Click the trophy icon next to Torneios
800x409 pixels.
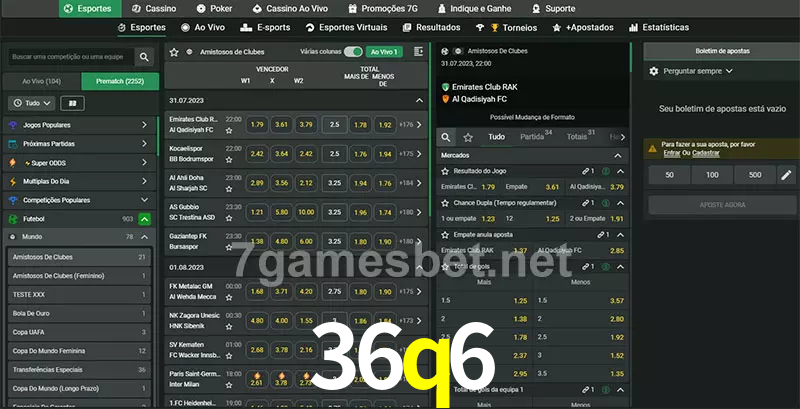tap(494, 28)
